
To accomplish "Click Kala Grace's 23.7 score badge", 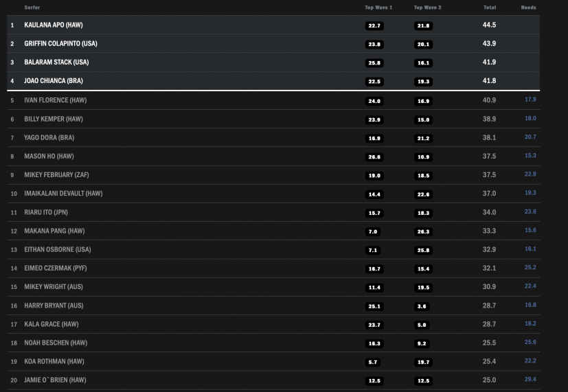I will click(x=374, y=325).
